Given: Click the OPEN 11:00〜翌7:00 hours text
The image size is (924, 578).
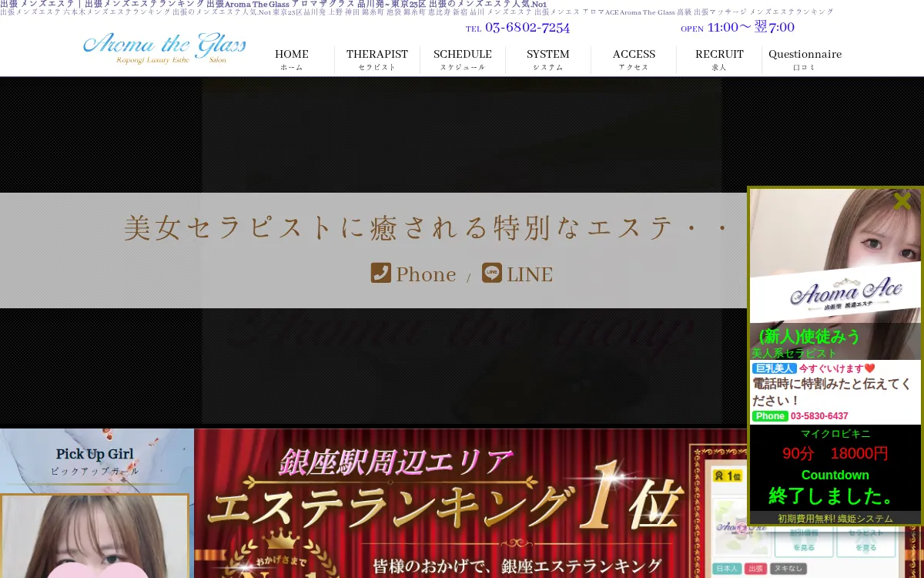Looking at the screenshot, I should [x=738, y=28].
